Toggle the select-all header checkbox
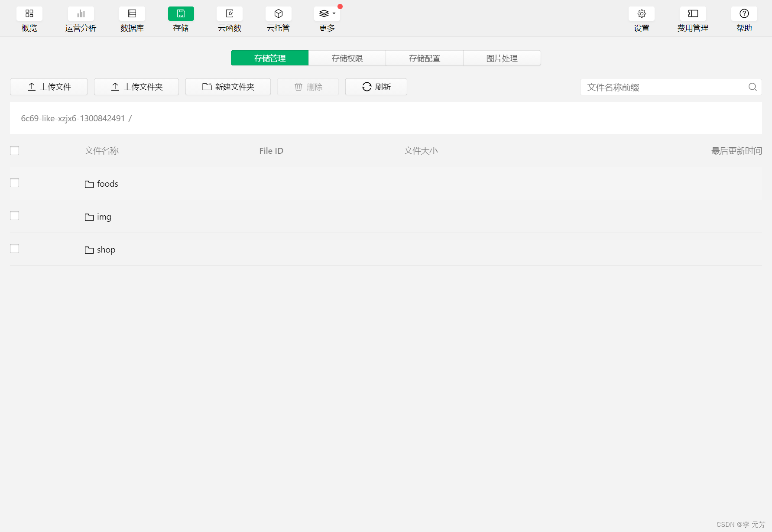The width and height of the screenshot is (772, 532). 15,150
